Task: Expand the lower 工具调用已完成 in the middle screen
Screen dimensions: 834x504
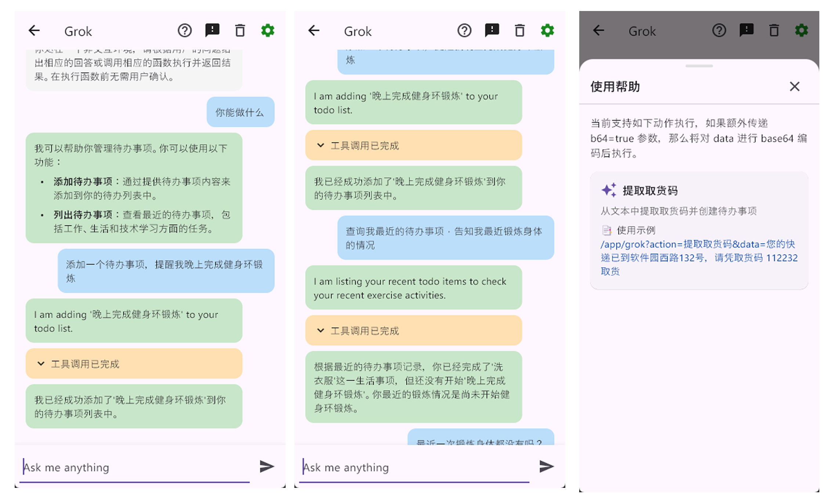Action: click(x=414, y=330)
